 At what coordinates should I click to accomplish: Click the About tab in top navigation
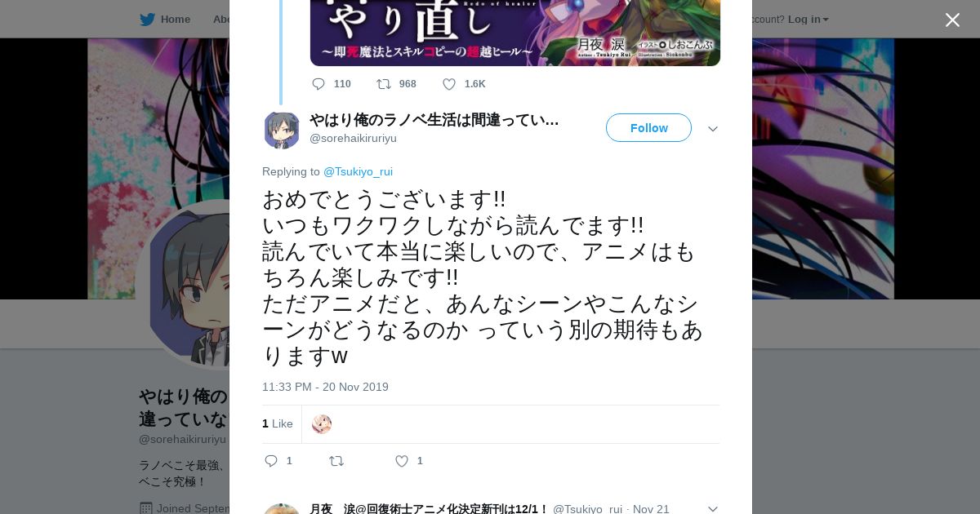pos(220,20)
